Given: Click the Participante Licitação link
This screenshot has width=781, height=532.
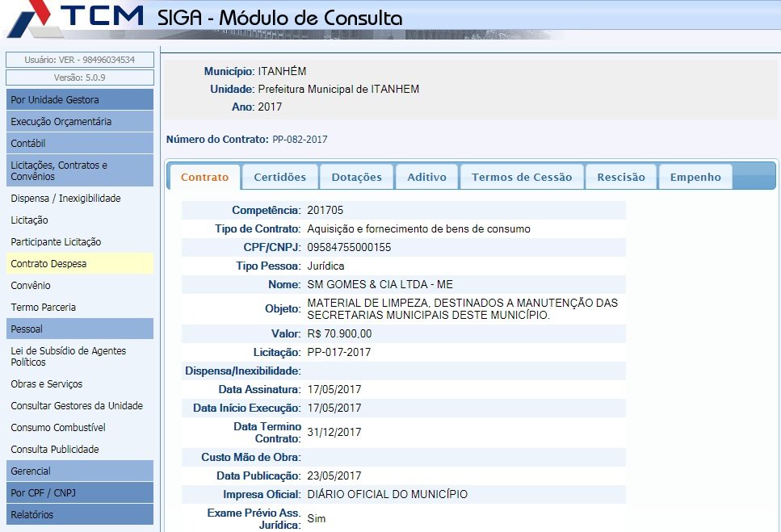Looking at the screenshot, I should pos(56,242).
